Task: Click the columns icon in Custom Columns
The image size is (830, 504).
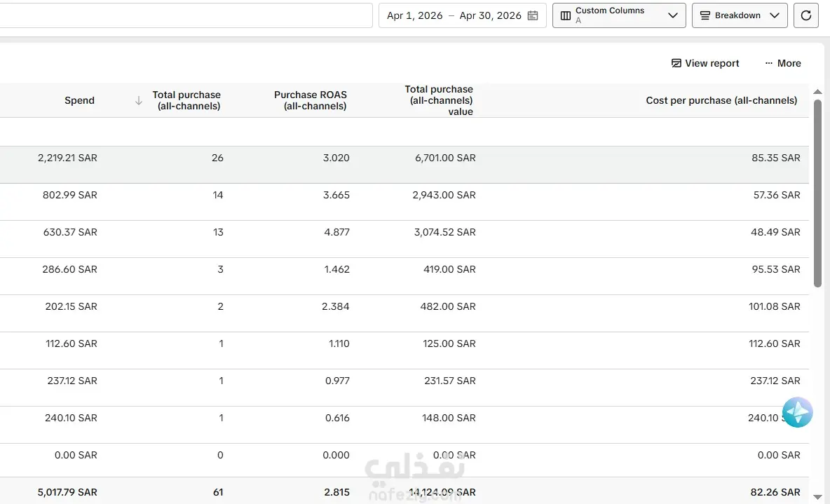Action: [565, 15]
